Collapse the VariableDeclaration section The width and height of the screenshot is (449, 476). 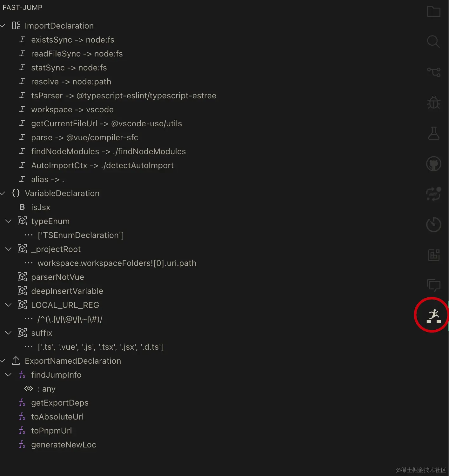(3, 193)
